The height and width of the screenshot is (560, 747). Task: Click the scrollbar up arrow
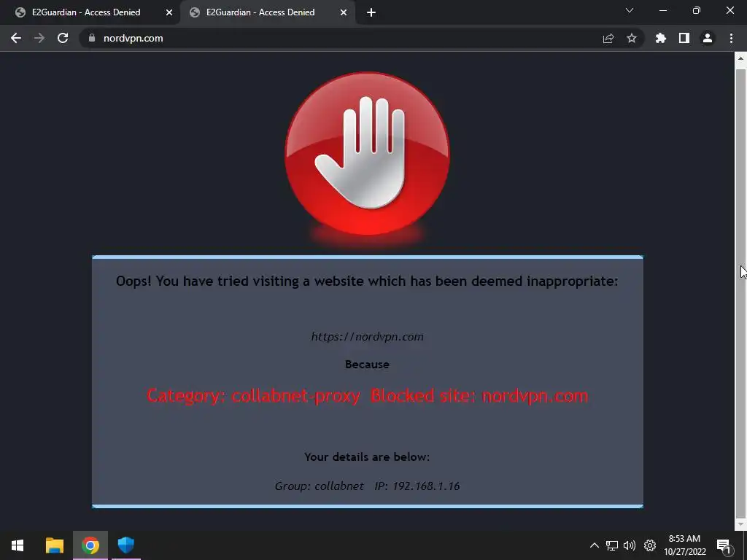(x=740, y=59)
